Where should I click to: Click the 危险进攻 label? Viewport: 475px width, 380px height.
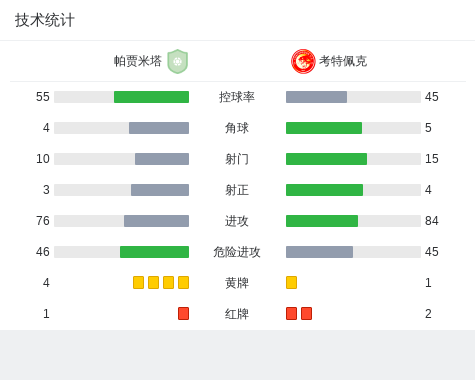pos(237,252)
